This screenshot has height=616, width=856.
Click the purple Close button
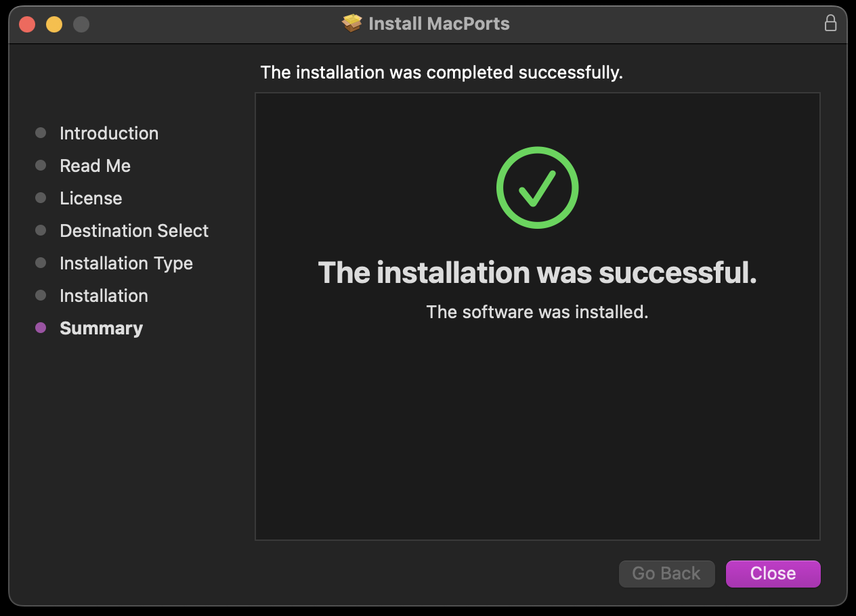[x=773, y=573]
